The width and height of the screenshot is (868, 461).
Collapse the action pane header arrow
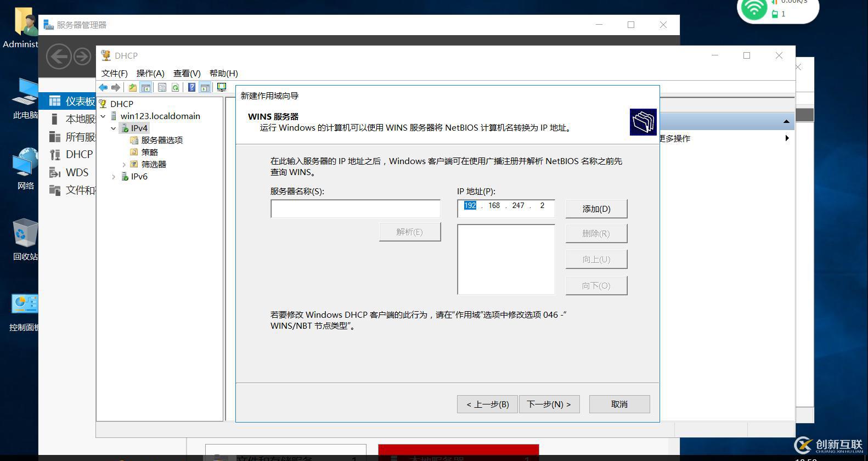(786, 121)
